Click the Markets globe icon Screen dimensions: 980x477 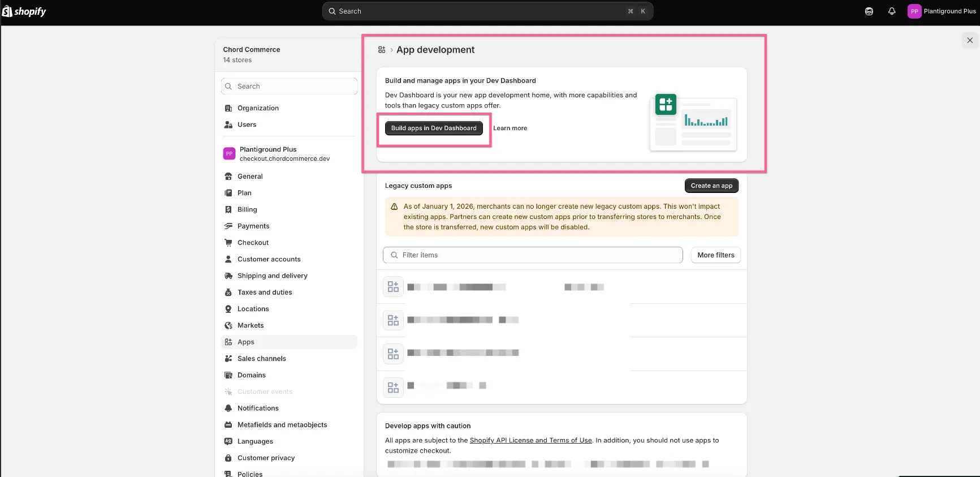pyautogui.click(x=228, y=325)
